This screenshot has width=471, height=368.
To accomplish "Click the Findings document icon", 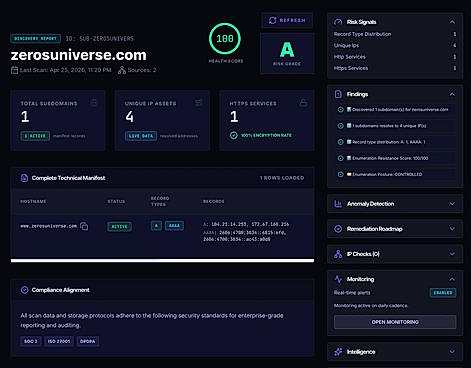I will [338, 94].
